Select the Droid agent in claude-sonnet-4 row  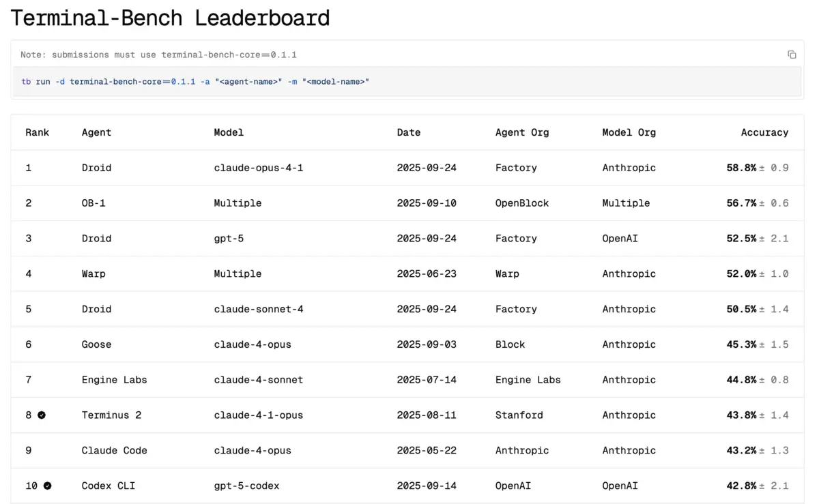pyautogui.click(x=96, y=309)
